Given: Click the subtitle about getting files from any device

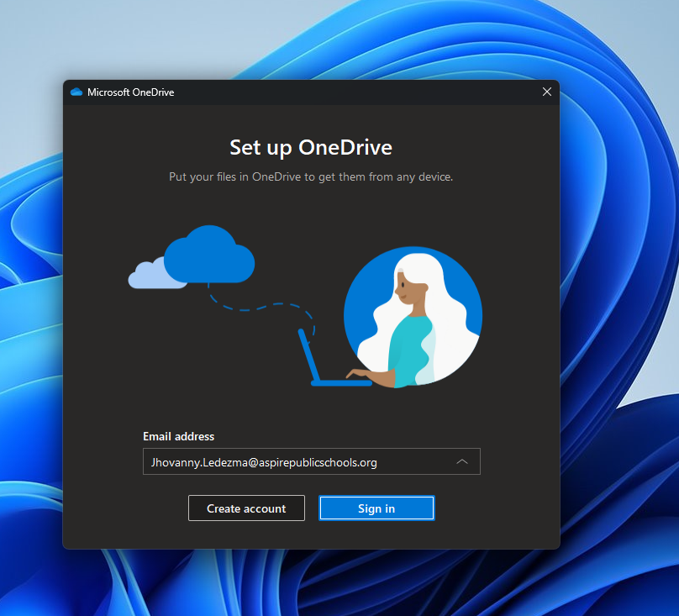Looking at the screenshot, I should pos(310,176).
